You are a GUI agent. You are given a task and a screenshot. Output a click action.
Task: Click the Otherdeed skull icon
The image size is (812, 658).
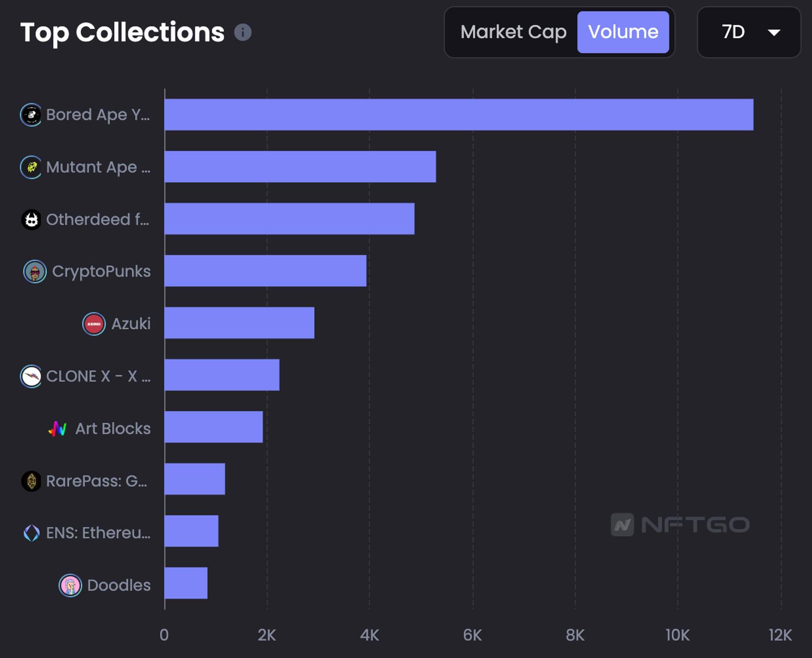31,220
